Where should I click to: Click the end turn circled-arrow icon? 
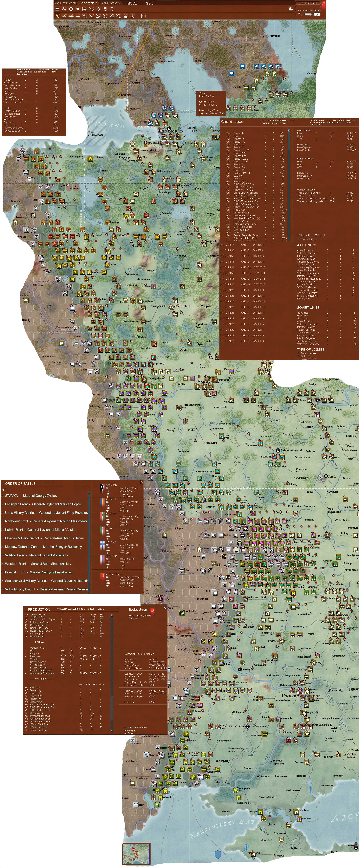pyautogui.click(x=132, y=16)
